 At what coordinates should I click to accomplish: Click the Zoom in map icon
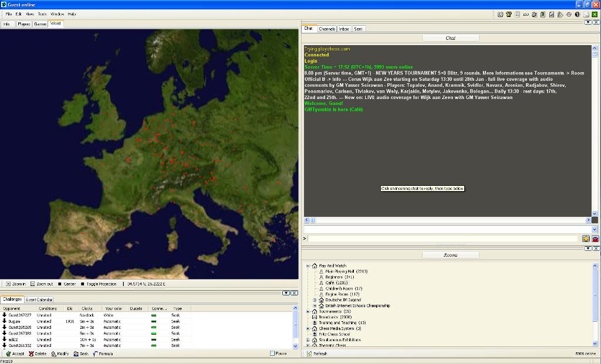pos(8,284)
